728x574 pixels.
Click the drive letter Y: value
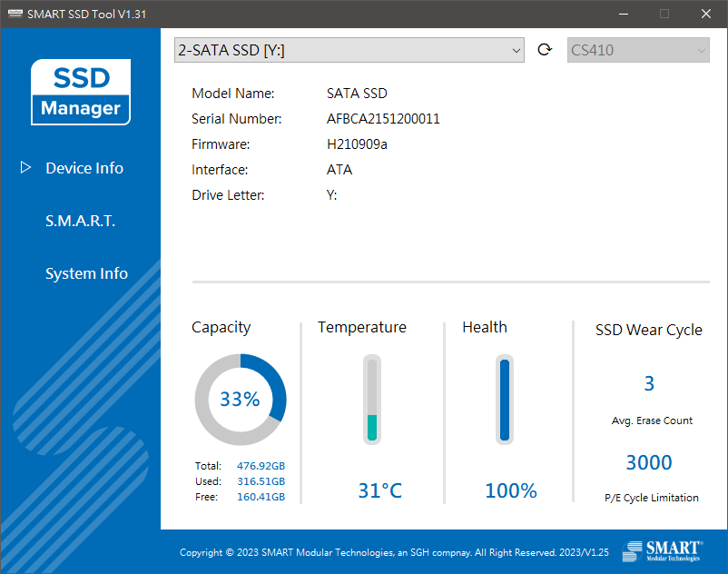pyautogui.click(x=331, y=194)
